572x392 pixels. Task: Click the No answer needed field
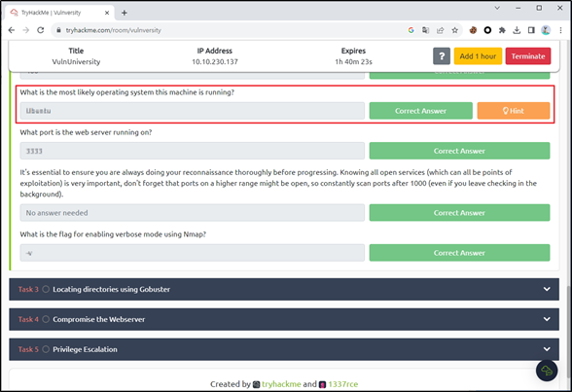(x=193, y=213)
